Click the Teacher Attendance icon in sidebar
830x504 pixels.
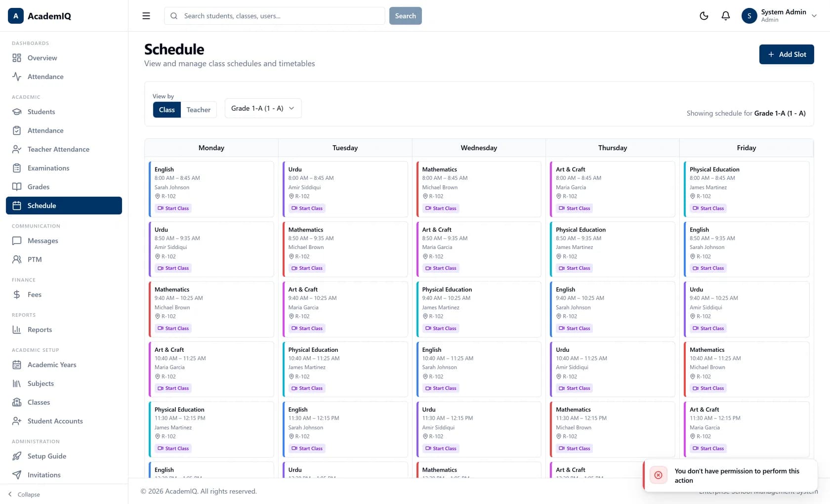(17, 149)
